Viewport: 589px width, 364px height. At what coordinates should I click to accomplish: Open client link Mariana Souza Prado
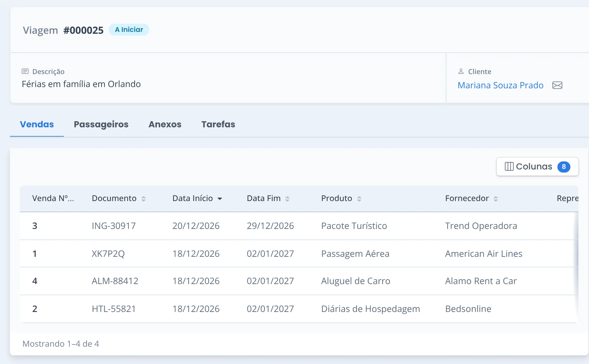click(500, 85)
